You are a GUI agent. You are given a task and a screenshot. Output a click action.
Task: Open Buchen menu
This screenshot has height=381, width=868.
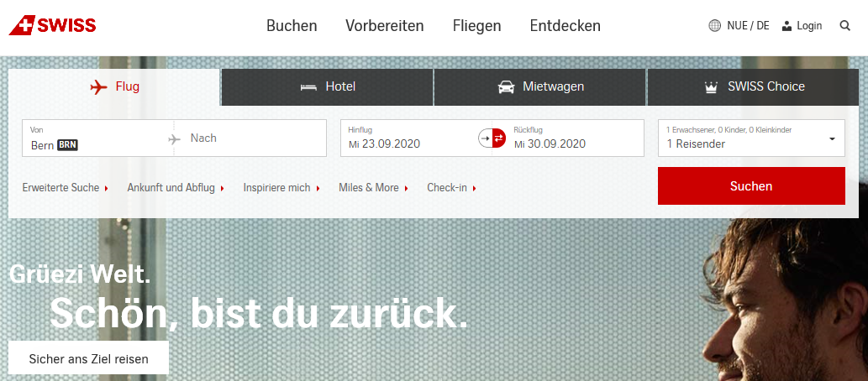click(x=292, y=26)
